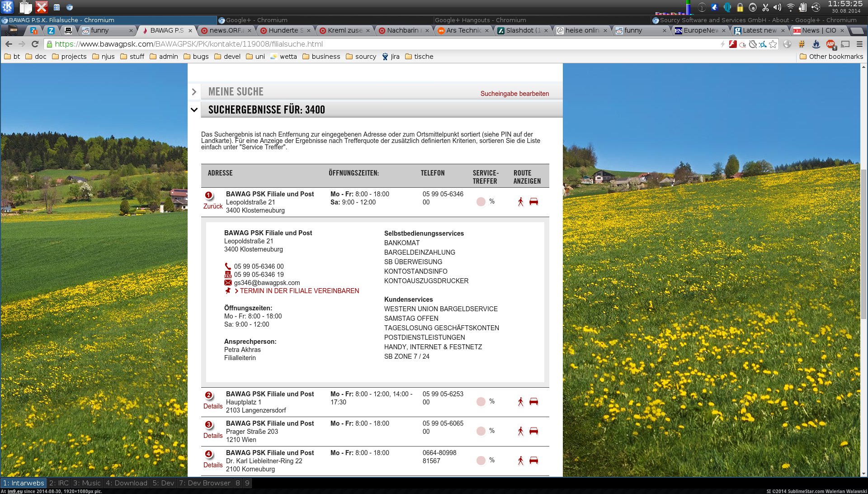Switch to the heise online tab
Screen dimensions: 868x494
pos(581,30)
